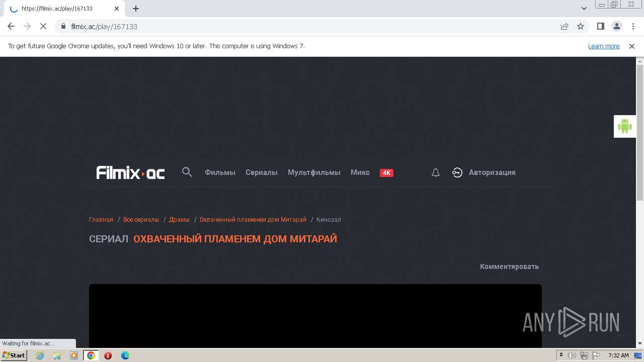Click the Filmix.ac logo
This screenshot has height=362, width=644.
(130, 172)
